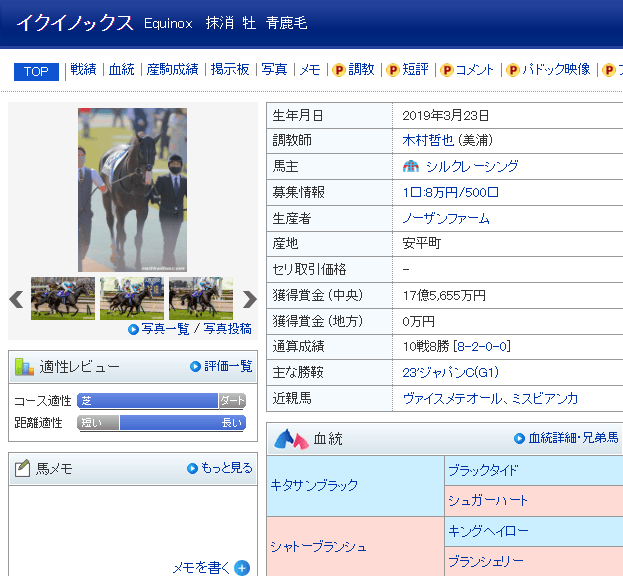This screenshot has height=576, width=623.
Task: Click the birth date 2019年3月23日
Action: tap(445, 115)
